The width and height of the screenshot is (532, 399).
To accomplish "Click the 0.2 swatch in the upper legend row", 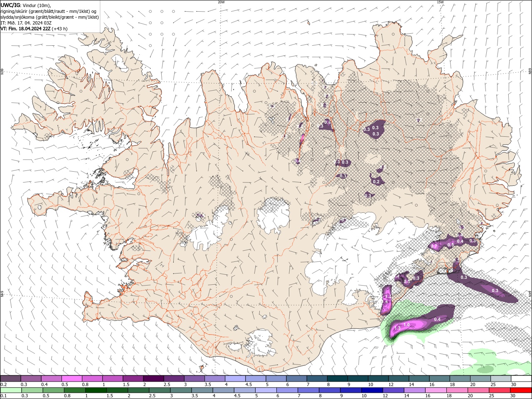I will 11,379.
